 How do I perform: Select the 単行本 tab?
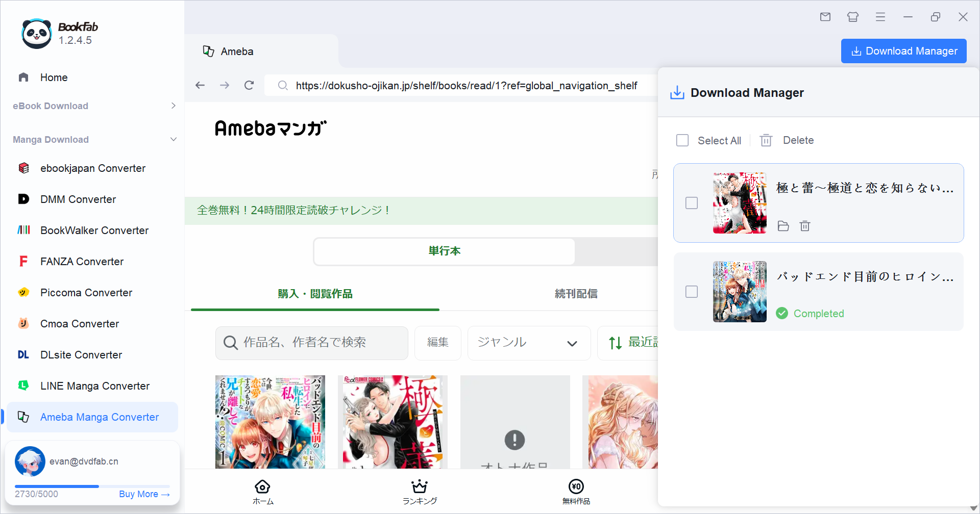point(445,251)
